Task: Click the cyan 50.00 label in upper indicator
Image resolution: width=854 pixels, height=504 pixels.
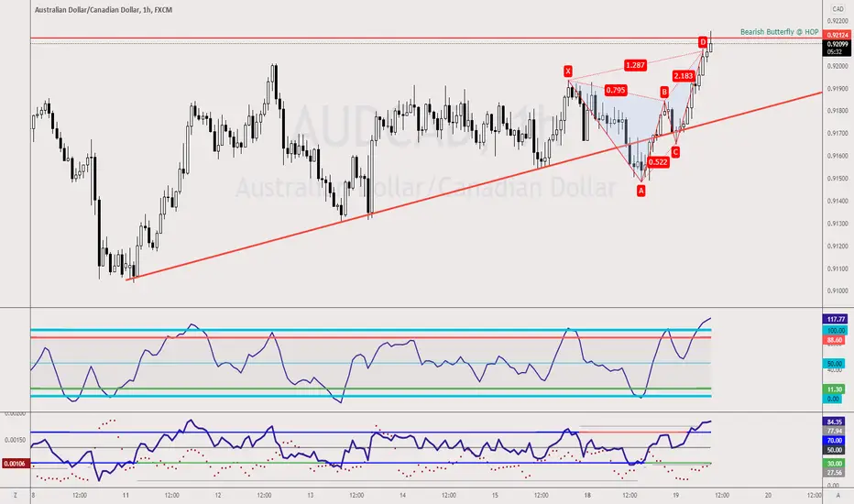Action: [835, 364]
